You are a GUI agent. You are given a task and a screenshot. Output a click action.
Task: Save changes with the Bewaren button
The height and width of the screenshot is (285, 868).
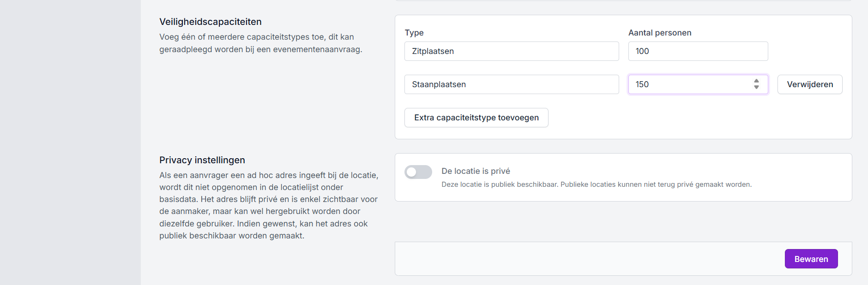[811, 259]
